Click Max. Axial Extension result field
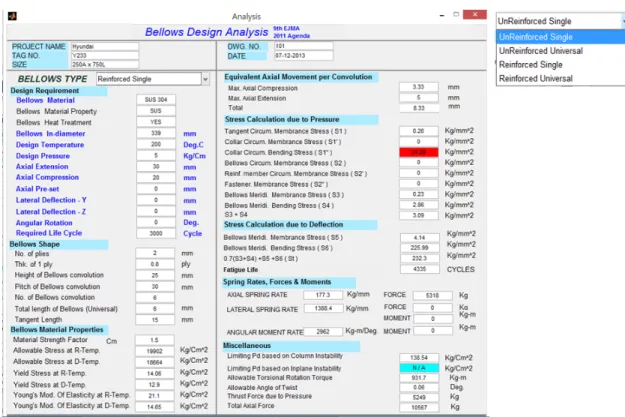Viewport: 625px width, 417px height. (419, 98)
